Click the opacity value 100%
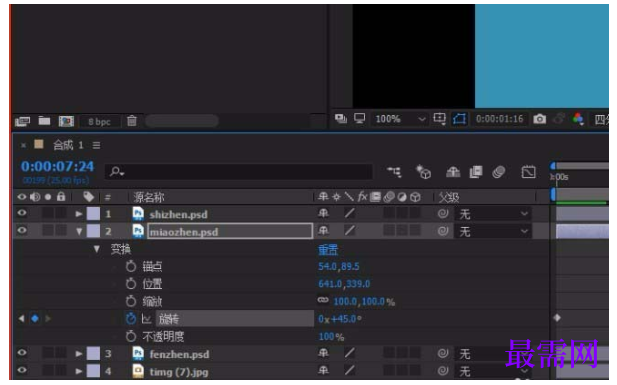This screenshot has height=385, width=617. [x=331, y=337]
